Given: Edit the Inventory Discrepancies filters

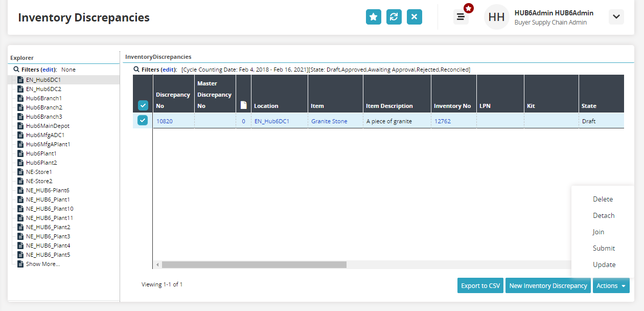Looking at the screenshot, I should (168, 69).
